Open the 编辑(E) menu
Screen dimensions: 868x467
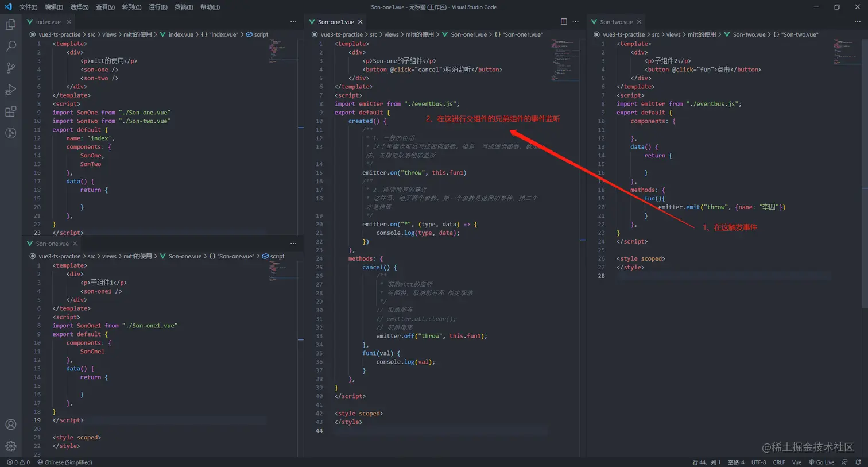54,7
